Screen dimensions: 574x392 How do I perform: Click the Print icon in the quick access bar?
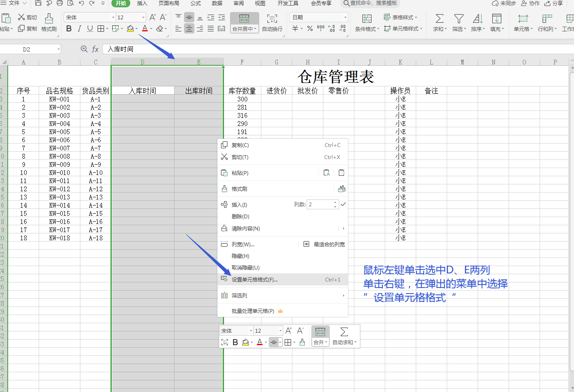click(x=60, y=3)
